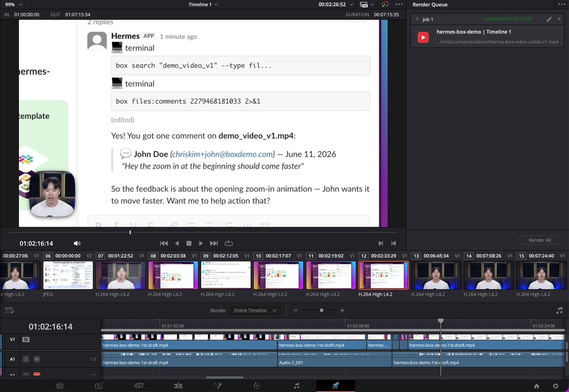Image resolution: width=569 pixels, height=392 pixels.
Task: Select highlighted clip 12 thumbnail
Action: (x=383, y=275)
